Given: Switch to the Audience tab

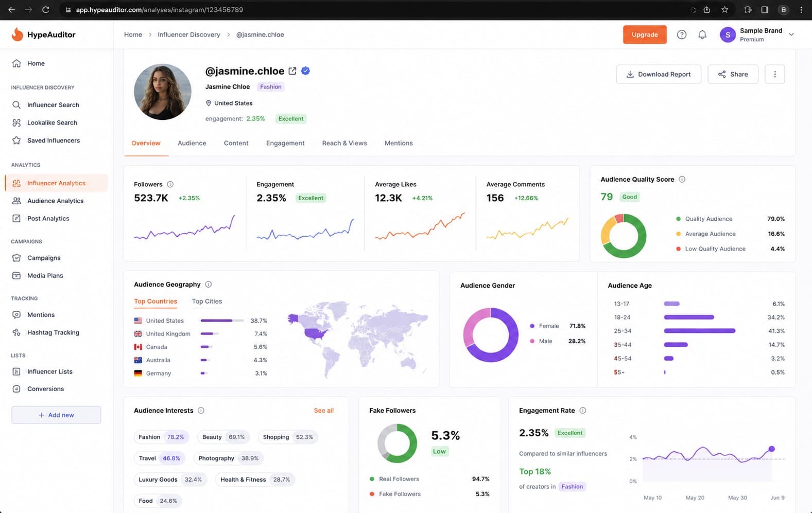Looking at the screenshot, I should click(x=192, y=143).
